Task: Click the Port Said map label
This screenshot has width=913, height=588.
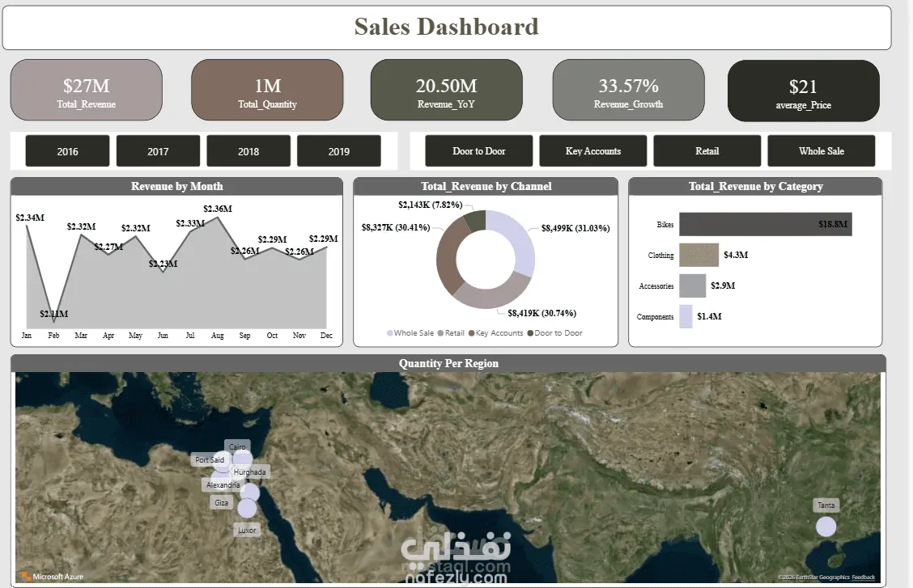Action: coord(210,459)
